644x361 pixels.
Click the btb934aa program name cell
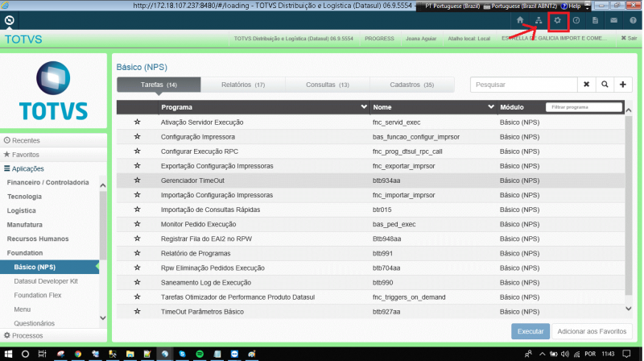click(386, 180)
